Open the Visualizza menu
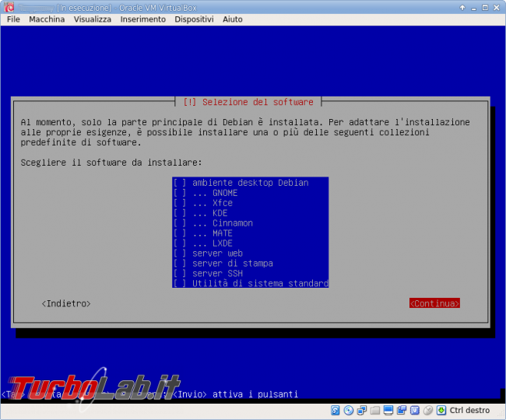The width and height of the screenshot is (506, 420). 93,19
